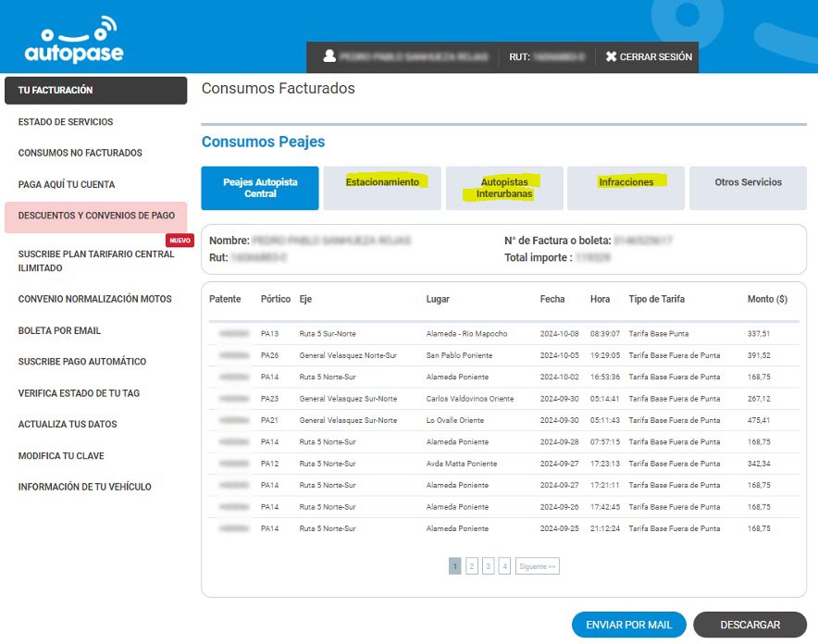Jump to page 4 of results
Image resolution: width=818 pixels, height=644 pixels.
coord(504,566)
